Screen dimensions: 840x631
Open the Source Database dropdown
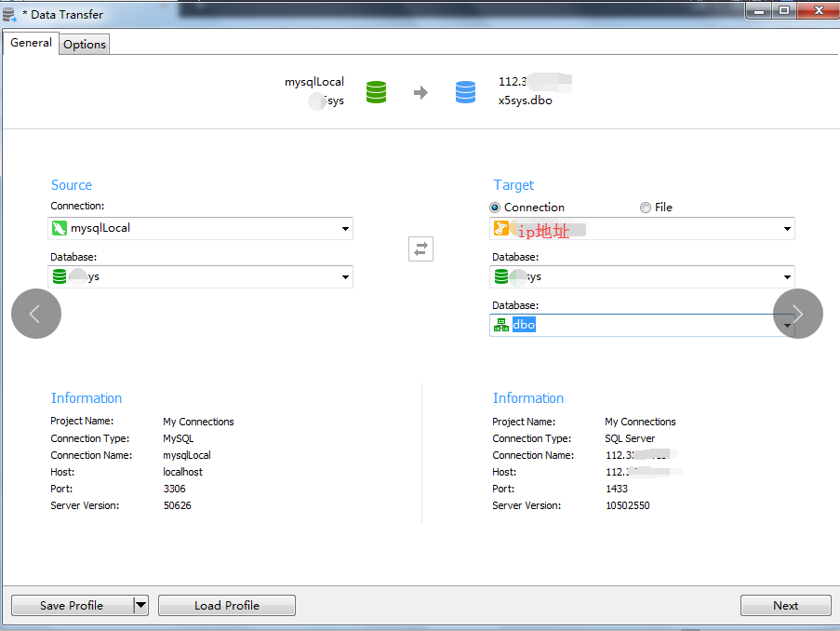tap(345, 277)
